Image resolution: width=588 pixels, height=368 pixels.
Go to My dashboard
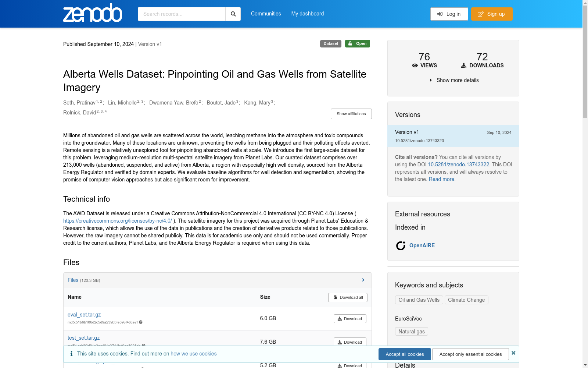[x=308, y=14]
